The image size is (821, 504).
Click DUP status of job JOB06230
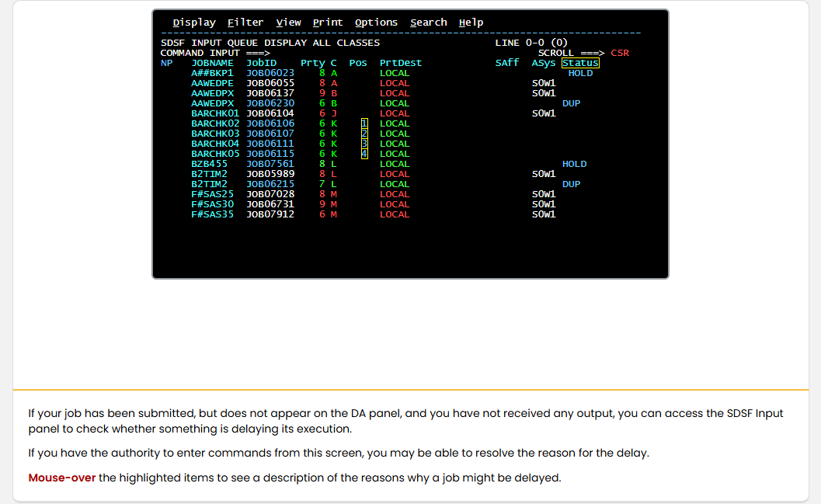point(571,103)
